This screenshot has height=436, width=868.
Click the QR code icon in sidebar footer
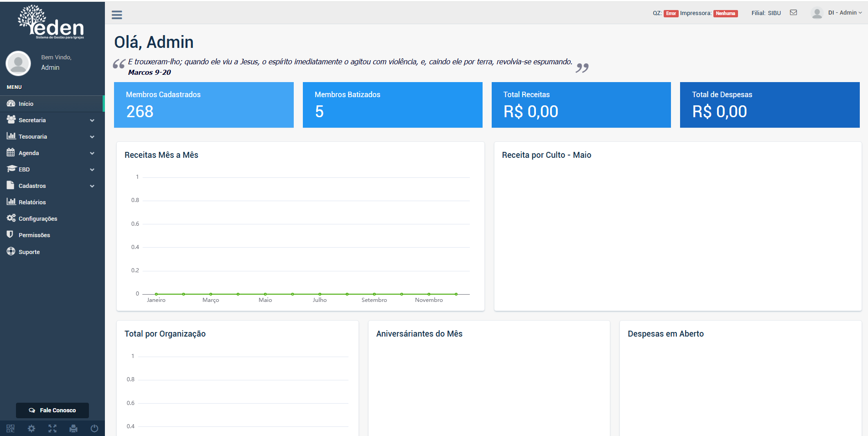coord(10,428)
